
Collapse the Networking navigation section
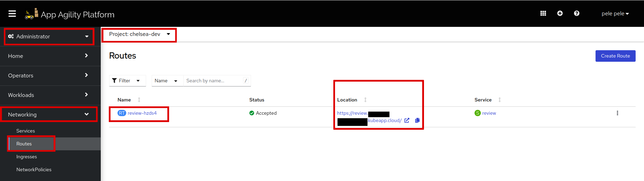(49, 114)
